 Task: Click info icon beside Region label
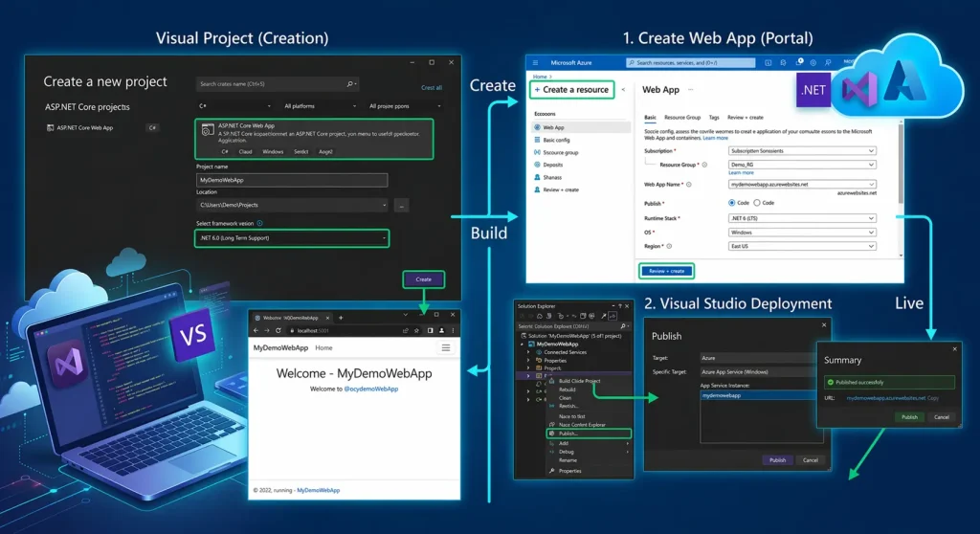[x=669, y=246]
